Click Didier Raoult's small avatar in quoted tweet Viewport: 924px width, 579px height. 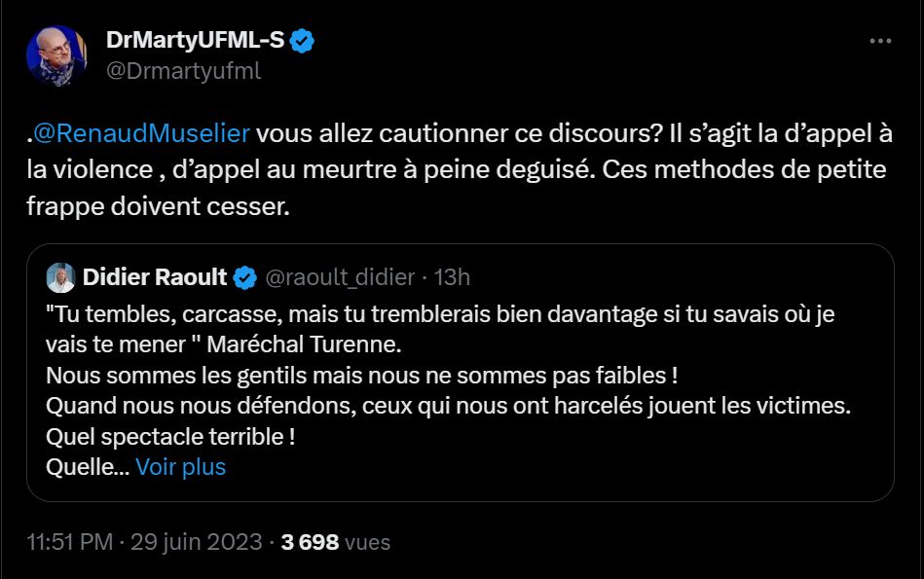(61, 277)
